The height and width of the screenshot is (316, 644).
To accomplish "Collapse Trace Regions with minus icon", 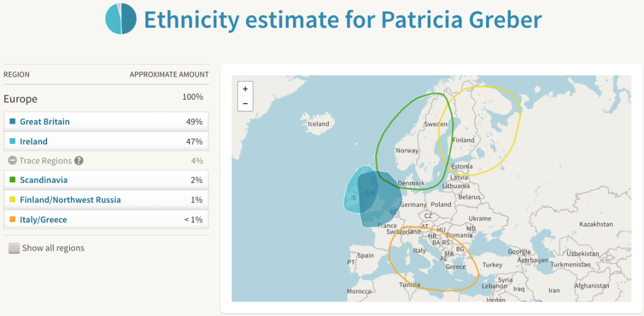I will click(13, 161).
